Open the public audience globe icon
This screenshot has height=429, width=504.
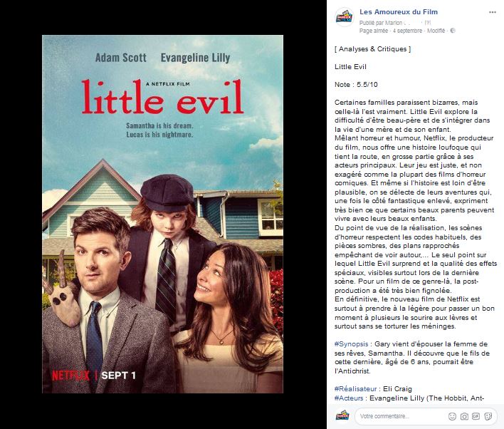coord(453,31)
